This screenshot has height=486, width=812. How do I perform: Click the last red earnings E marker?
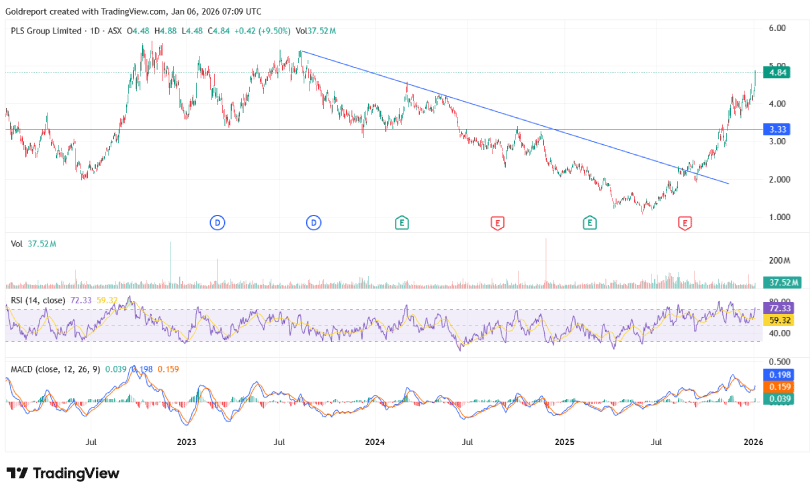pos(685,222)
